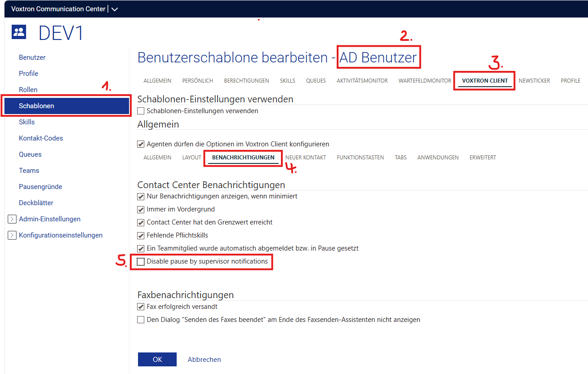Switch to the Voxtron Client tab

[x=485, y=81]
